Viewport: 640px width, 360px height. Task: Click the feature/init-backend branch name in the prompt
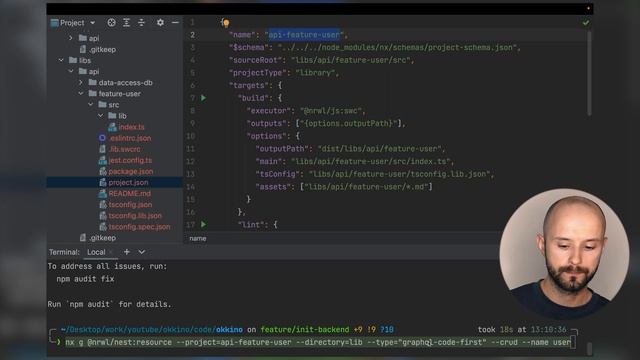coord(304,329)
